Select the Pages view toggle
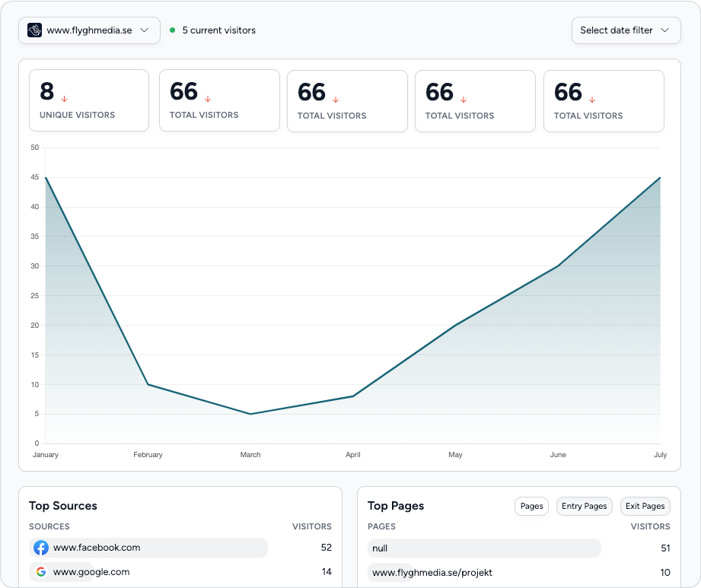The width and height of the screenshot is (701, 588). click(x=531, y=506)
